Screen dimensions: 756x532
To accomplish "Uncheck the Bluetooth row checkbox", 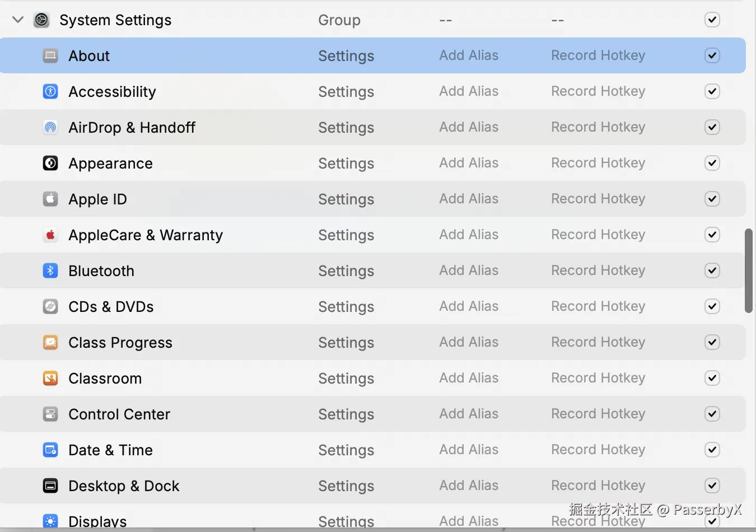I will [x=712, y=270].
